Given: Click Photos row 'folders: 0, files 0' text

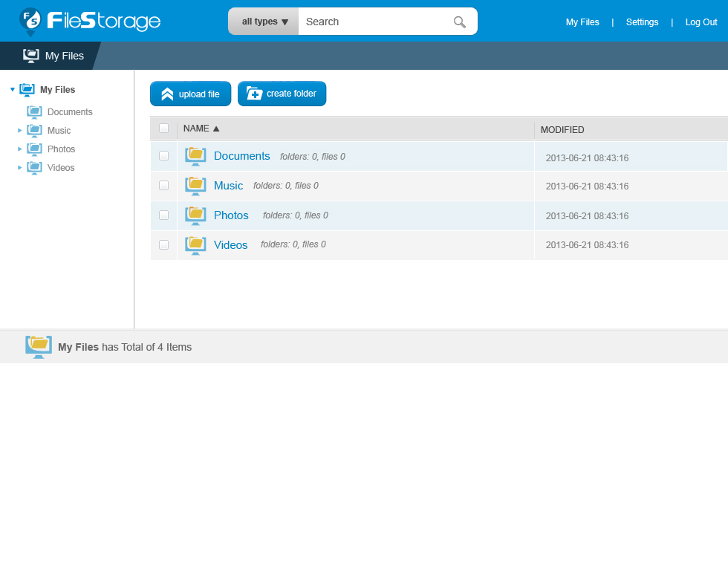Looking at the screenshot, I should coord(296,215).
